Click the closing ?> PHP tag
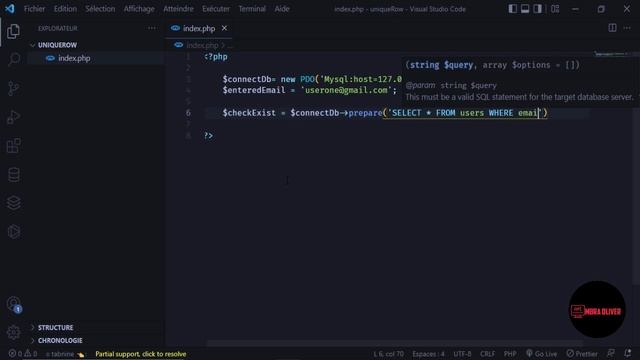640x360 pixels. (209, 136)
